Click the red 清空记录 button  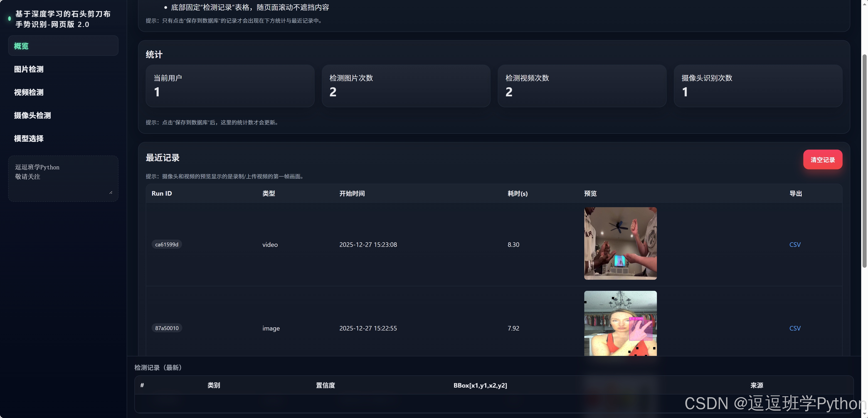click(x=823, y=160)
